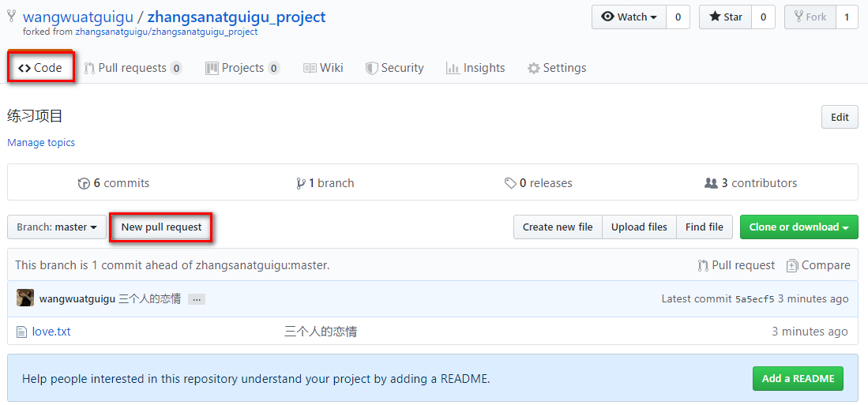
Task: Open the Manage topics link
Action: pyautogui.click(x=41, y=143)
